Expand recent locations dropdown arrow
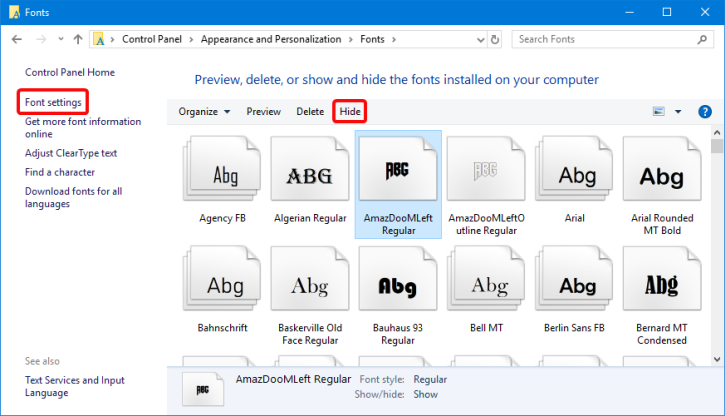 [x=59, y=39]
